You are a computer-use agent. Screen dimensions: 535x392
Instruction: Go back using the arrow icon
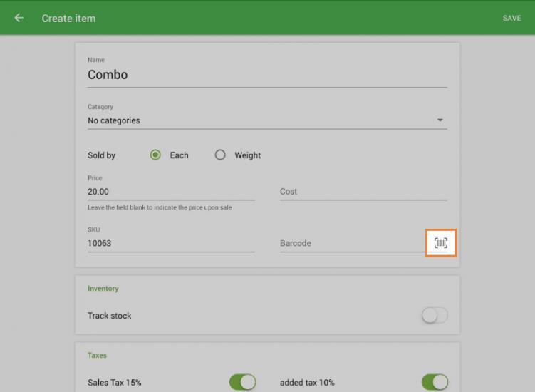(x=19, y=18)
